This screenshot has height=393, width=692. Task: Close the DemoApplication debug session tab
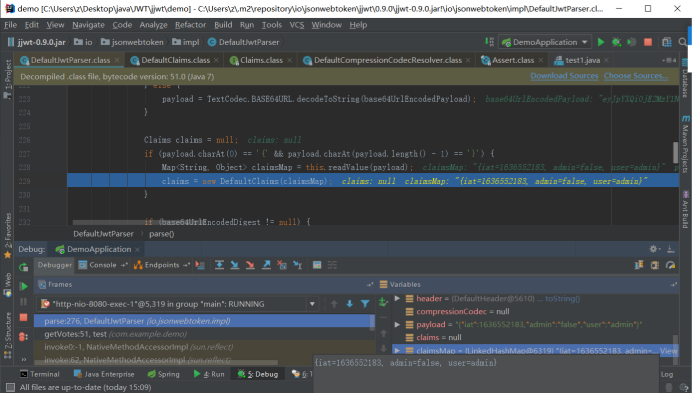click(137, 249)
